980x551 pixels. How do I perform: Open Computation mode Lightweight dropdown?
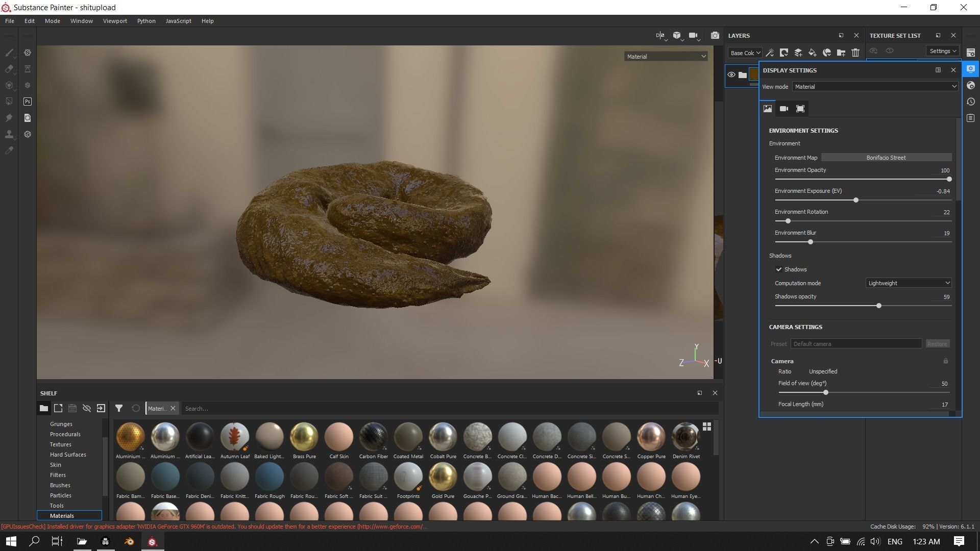pos(909,283)
